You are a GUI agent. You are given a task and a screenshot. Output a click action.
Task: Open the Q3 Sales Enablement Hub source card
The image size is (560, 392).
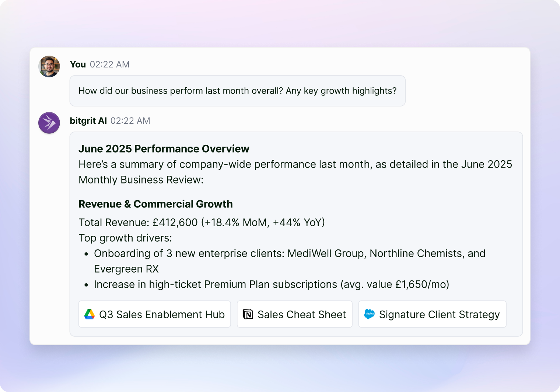155,314
